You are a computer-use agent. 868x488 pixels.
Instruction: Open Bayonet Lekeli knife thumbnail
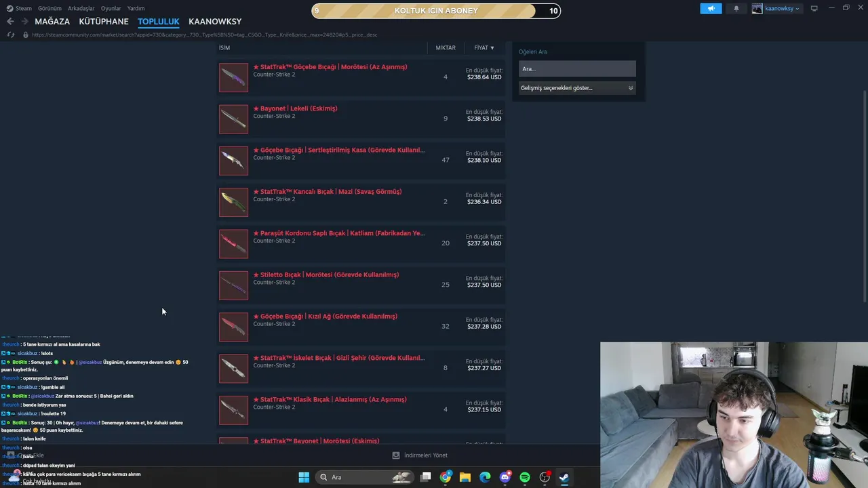(233, 119)
